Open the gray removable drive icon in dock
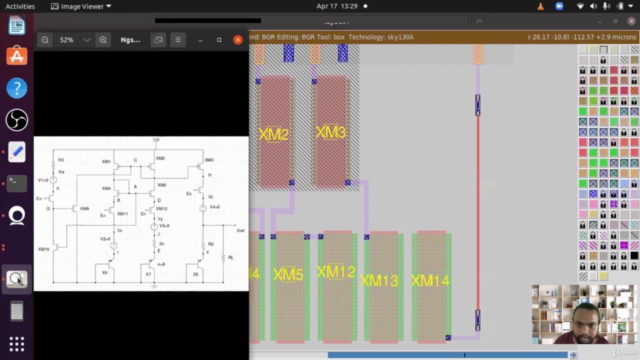 17,311
